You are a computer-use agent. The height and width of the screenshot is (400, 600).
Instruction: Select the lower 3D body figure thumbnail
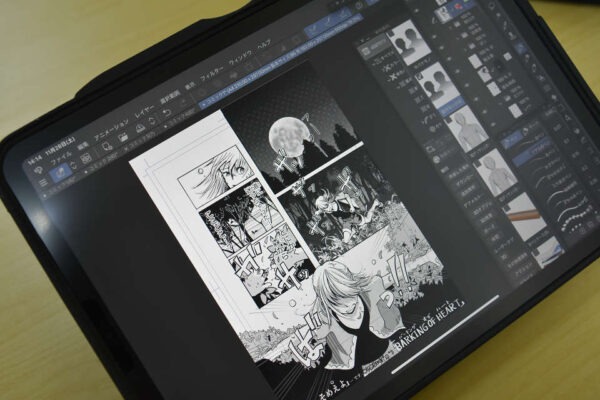tap(496, 172)
